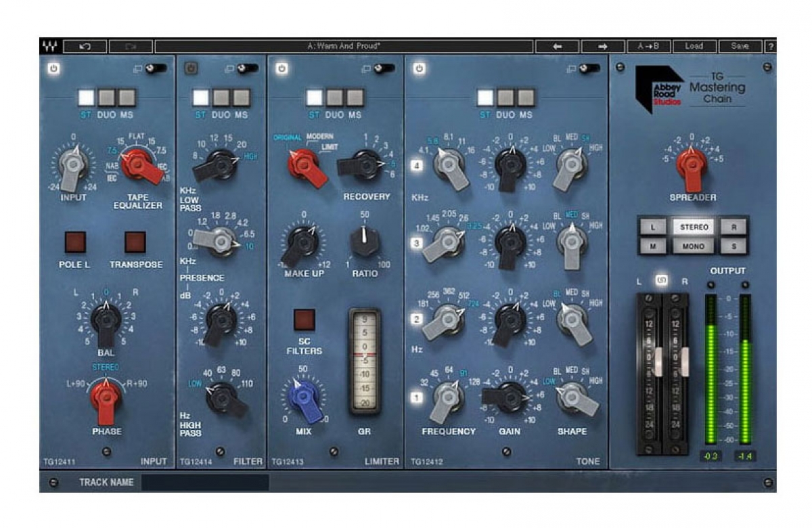
Task: Select DUO mode in the Input module
Action: 107,97
